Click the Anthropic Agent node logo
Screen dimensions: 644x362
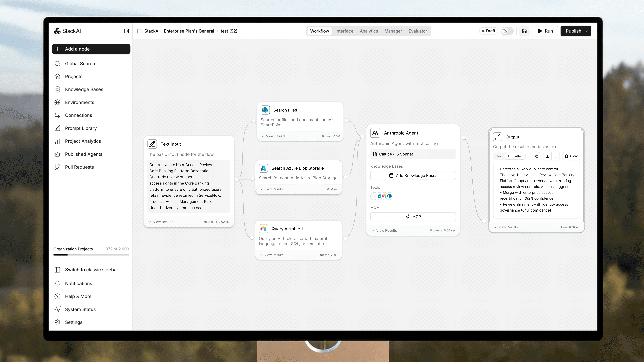[x=375, y=133]
